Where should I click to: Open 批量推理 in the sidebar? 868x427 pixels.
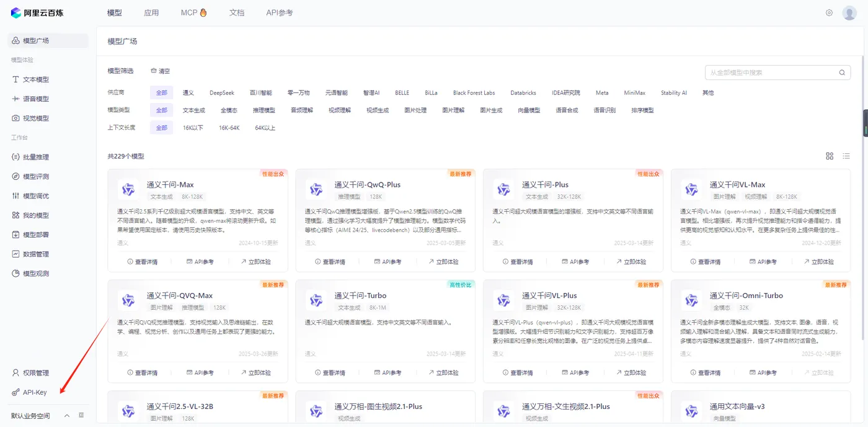[48, 157]
